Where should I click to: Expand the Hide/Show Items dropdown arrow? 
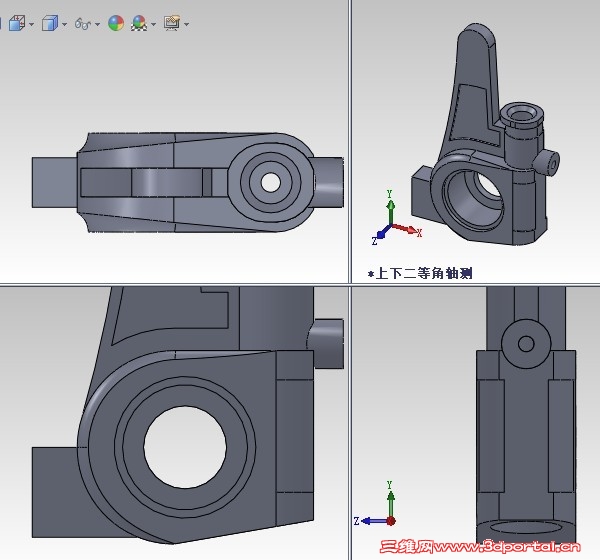[97, 24]
